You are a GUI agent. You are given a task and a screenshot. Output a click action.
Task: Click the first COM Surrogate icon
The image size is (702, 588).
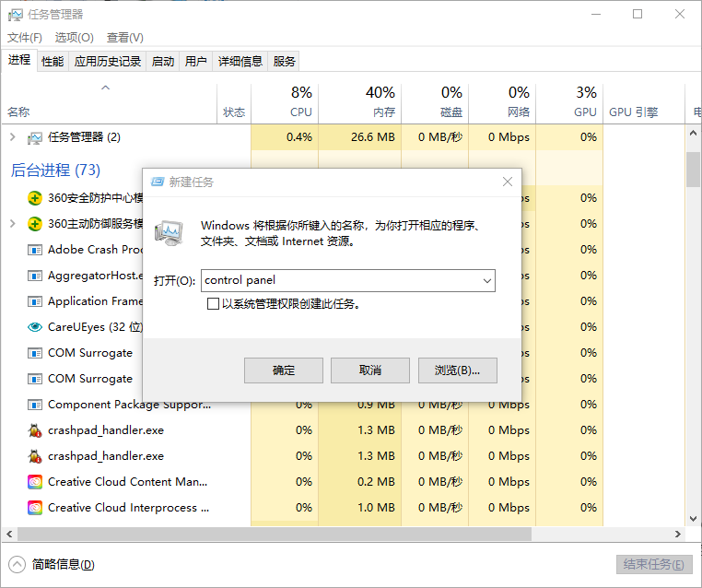tap(35, 353)
